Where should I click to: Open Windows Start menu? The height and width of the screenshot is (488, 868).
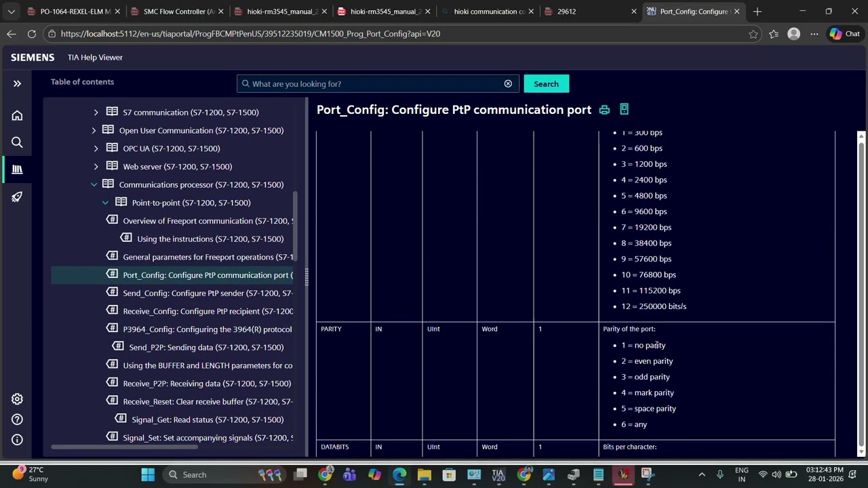click(x=148, y=474)
